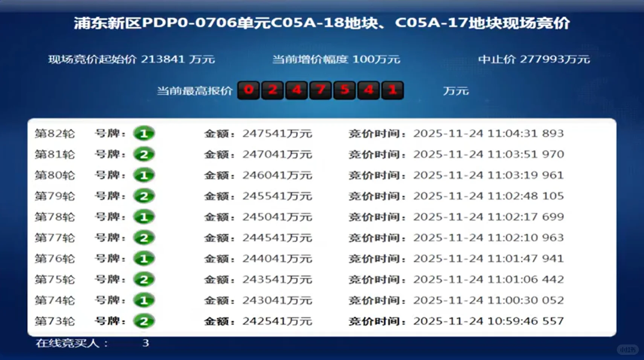The image size is (644, 360).
Task: Click the amount 245041万元
Action: pyautogui.click(x=277, y=217)
